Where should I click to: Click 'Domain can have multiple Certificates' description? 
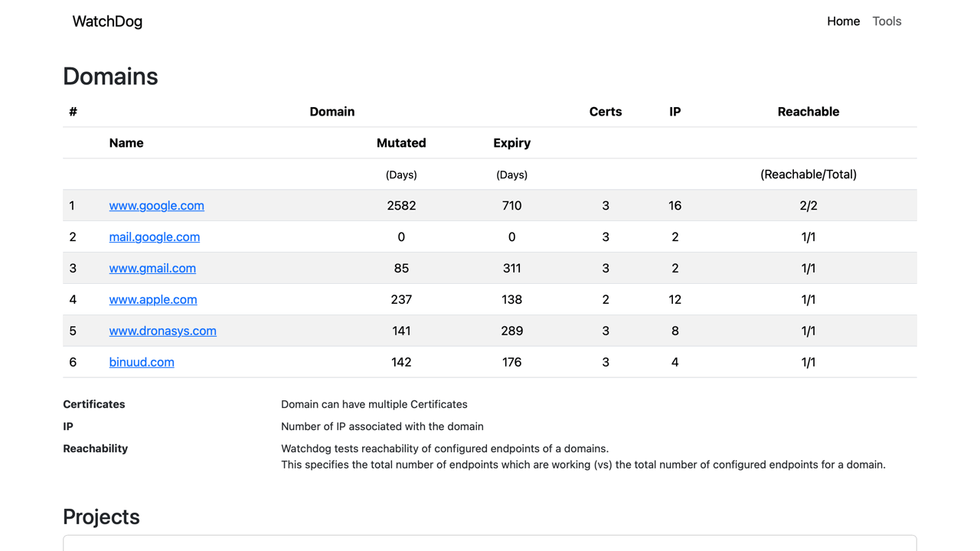point(374,404)
